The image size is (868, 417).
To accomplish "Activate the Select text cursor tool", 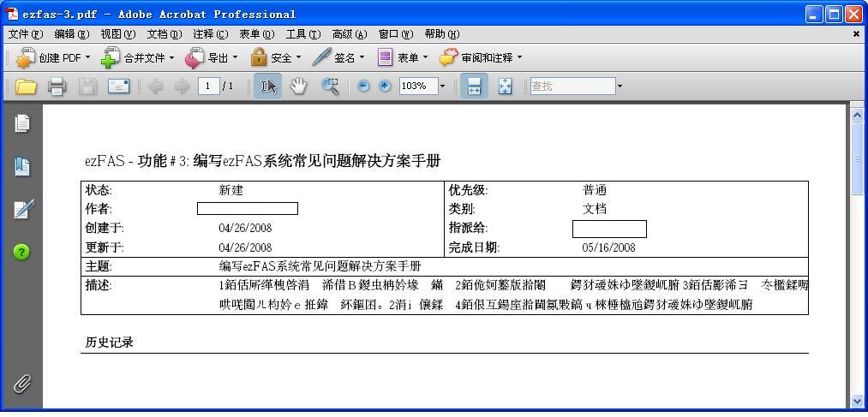I will (x=268, y=86).
